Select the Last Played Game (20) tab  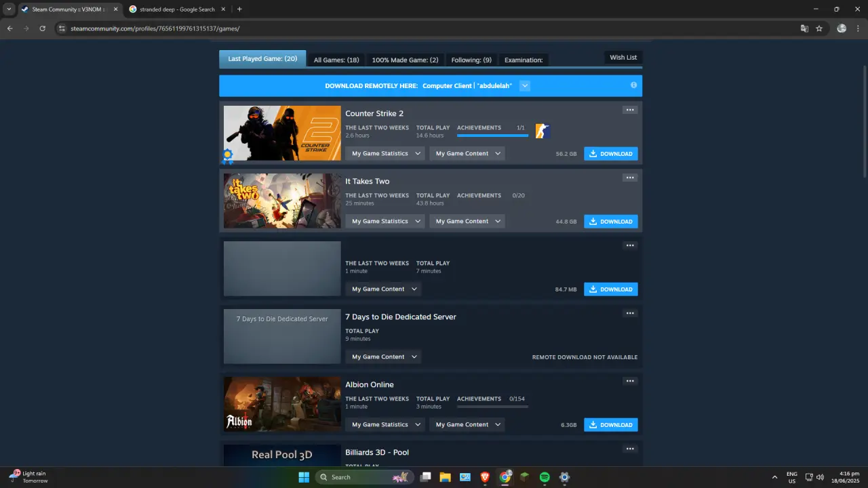pyautogui.click(x=262, y=59)
